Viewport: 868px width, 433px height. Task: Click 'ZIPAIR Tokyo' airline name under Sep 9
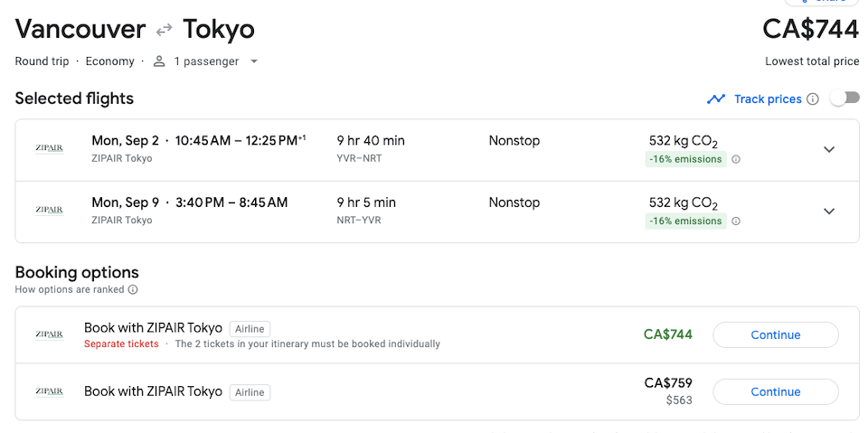pyautogui.click(x=122, y=220)
